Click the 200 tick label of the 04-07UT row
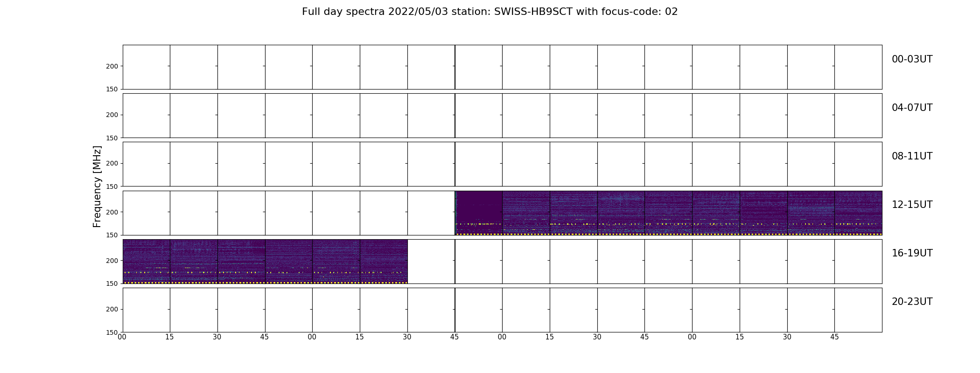Screen dimensions: 980x373 click(112, 115)
